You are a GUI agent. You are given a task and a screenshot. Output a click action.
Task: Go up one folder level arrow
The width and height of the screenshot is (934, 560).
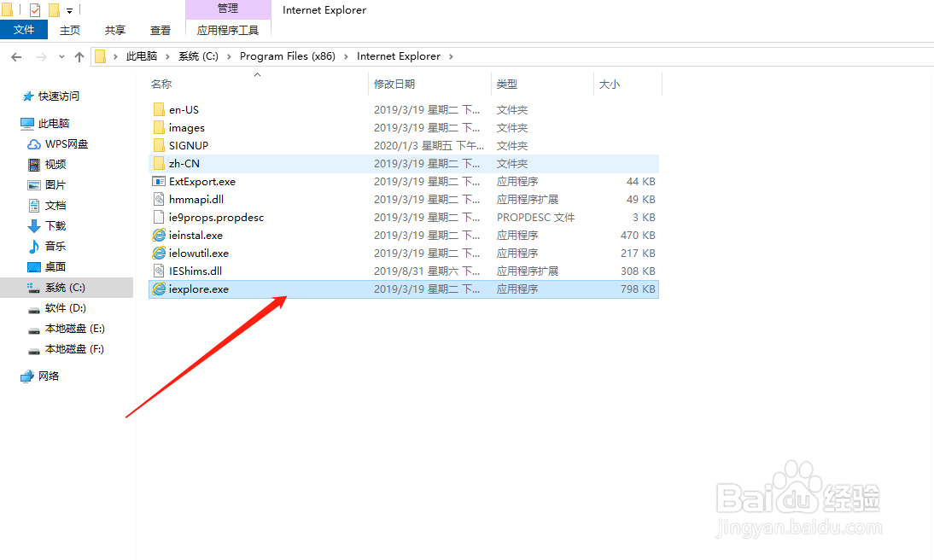click(79, 57)
